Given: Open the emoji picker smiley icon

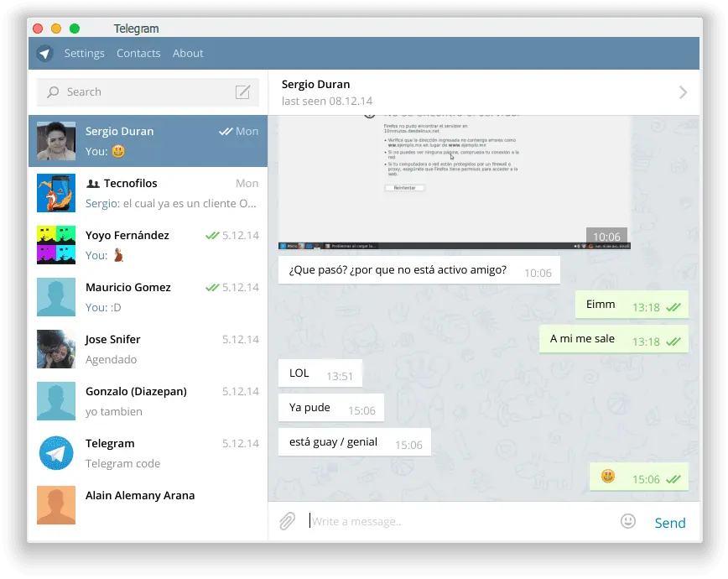Looking at the screenshot, I should click(627, 521).
